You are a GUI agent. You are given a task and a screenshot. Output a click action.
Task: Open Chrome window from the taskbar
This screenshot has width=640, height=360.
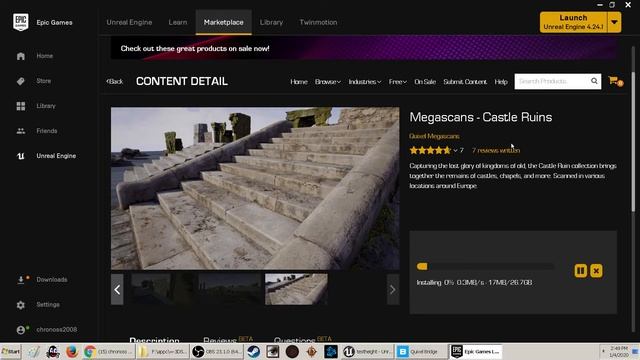click(x=108, y=351)
